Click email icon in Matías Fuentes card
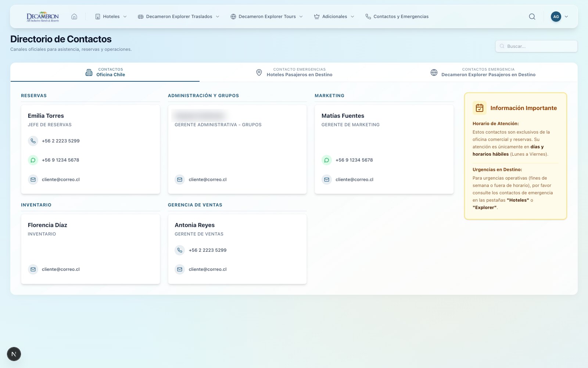The height and width of the screenshot is (368, 588). click(327, 180)
